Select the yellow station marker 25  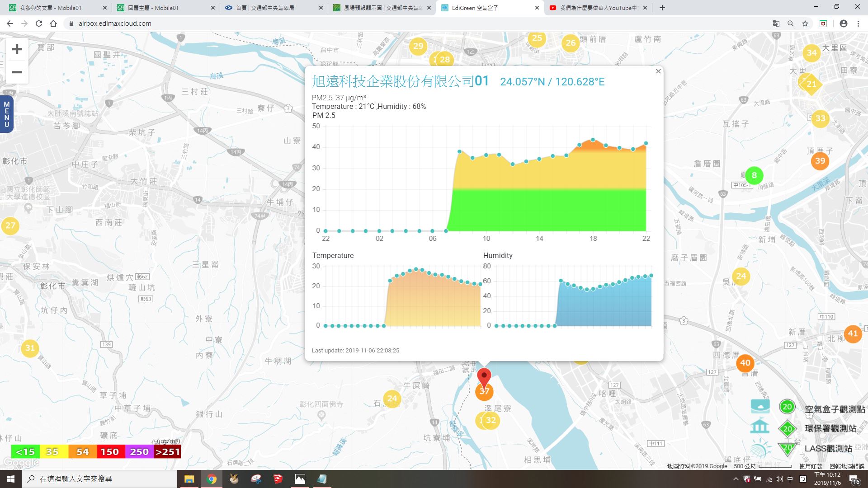pyautogui.click(x=537, y=38)
